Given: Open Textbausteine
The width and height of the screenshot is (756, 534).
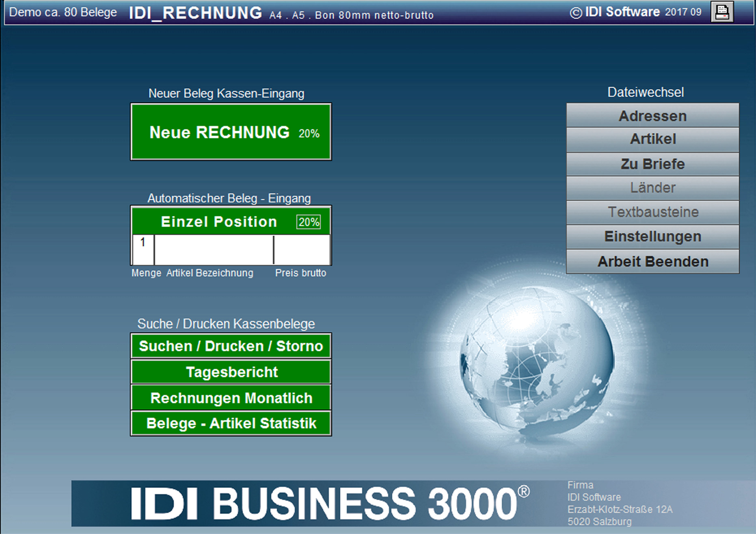Looking at the screenshot, I should [x=652, y=212].
